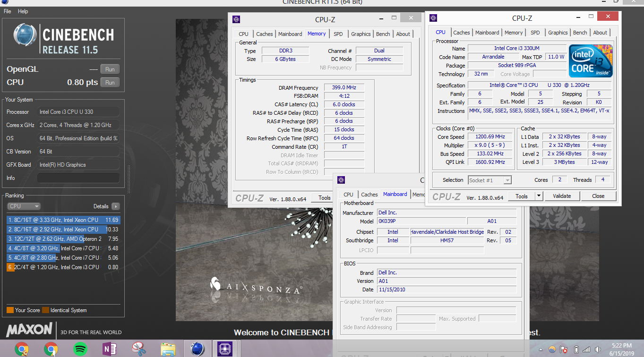Click the f.lux tray icon

[x=552, y=350]
